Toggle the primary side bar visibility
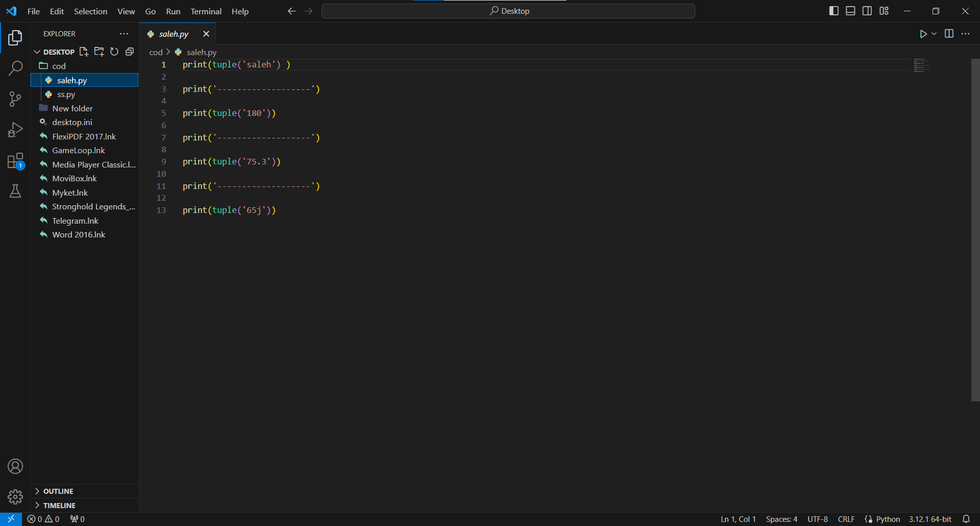Image resolution: width=980 pixels, height=526 pixels. (834, 11)
